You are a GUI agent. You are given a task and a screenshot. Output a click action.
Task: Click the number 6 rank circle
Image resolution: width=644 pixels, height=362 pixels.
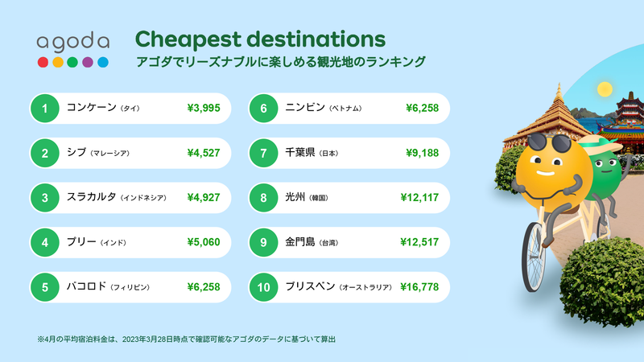click(x=263, y=109)
